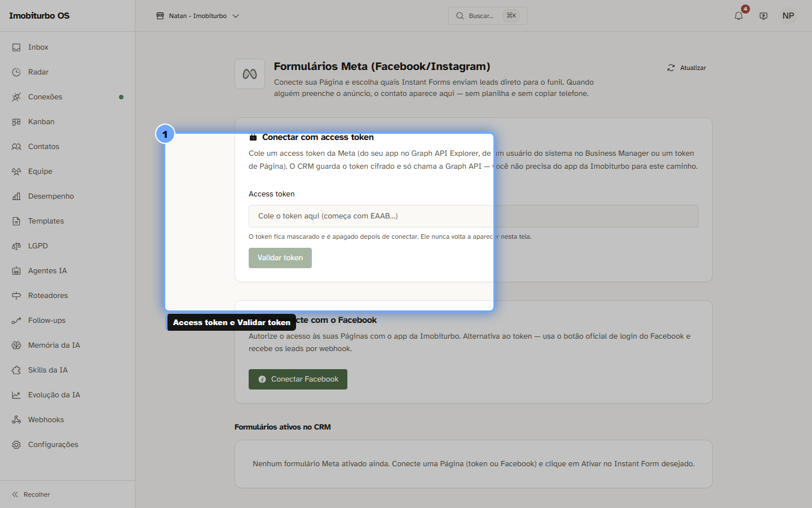This screenshot has width=812, height=508.
Task: Open the Contatos menu item
Action: [68, 147]
